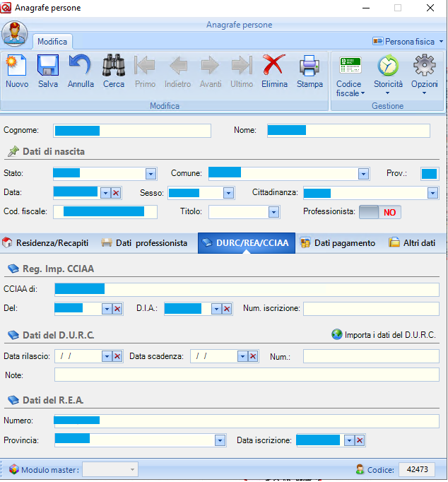Open the Del date calendar dropdown

click(x=107, y=309)
